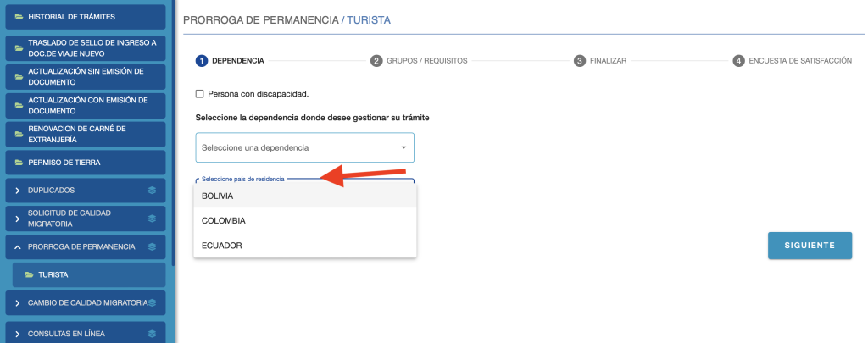Click folder icon beside Historial de Trámites
This screenshot has height=343, width=868.
pos(19,17)
